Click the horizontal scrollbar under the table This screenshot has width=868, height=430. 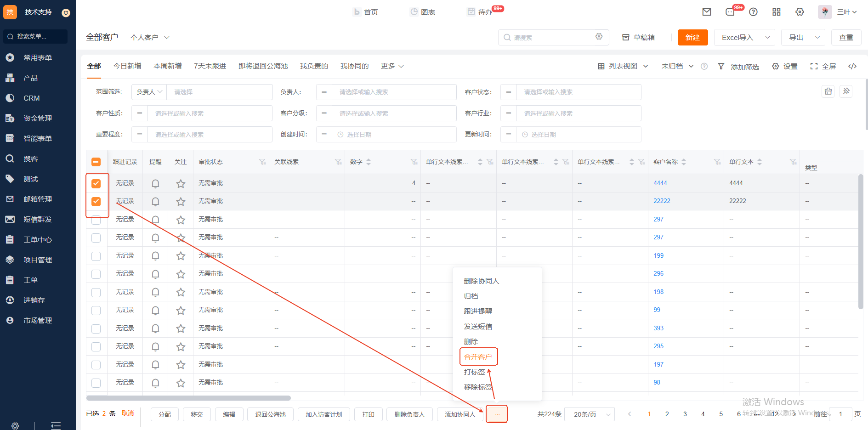tap(188, 398)
